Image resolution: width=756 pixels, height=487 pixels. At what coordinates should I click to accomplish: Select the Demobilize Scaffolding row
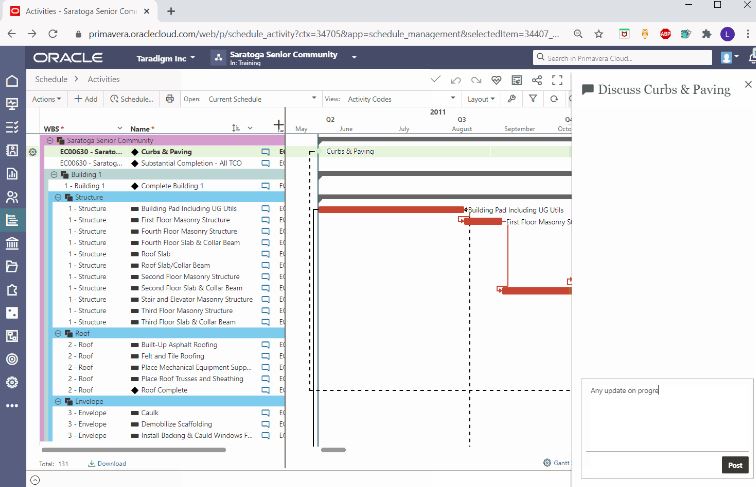coord(169,424)
